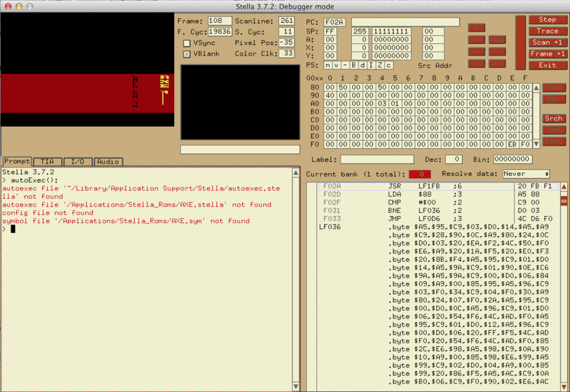Viewport: 570px width, 392px height.
Task: Click the >> shift right button
Action: point(497,63)
